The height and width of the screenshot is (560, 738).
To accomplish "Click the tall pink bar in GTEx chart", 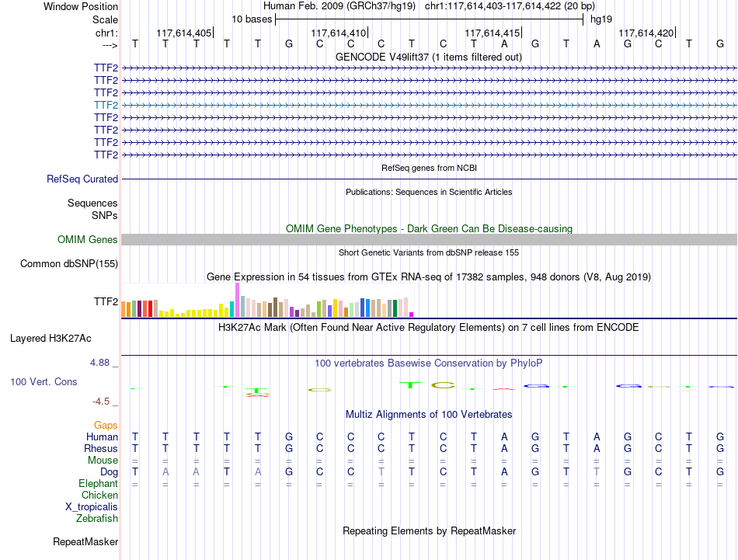I will tap(237, 300).
